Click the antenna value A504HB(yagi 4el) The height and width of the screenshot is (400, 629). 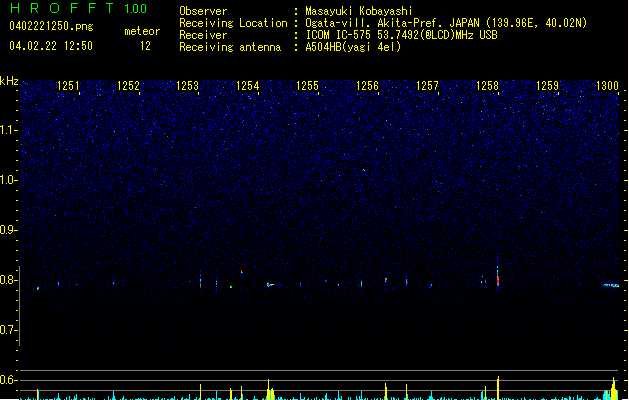[x=353, y=47]
